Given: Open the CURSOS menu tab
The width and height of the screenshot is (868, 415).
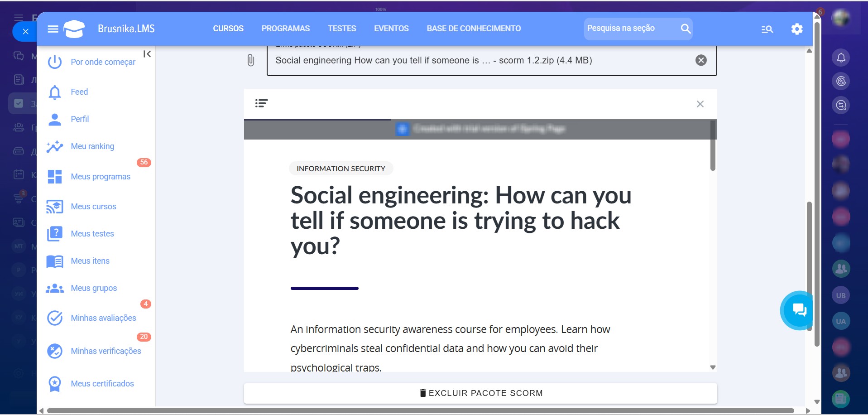Looking at the screenshot, I should pos(228,29).
